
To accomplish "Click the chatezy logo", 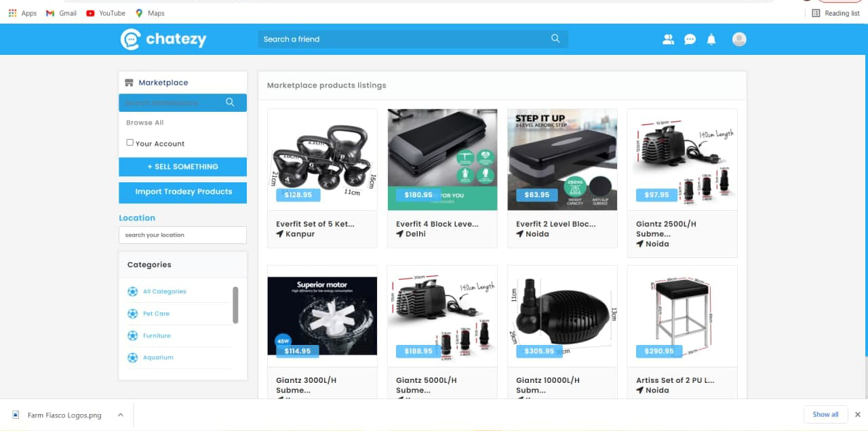I will coord(163,39).
